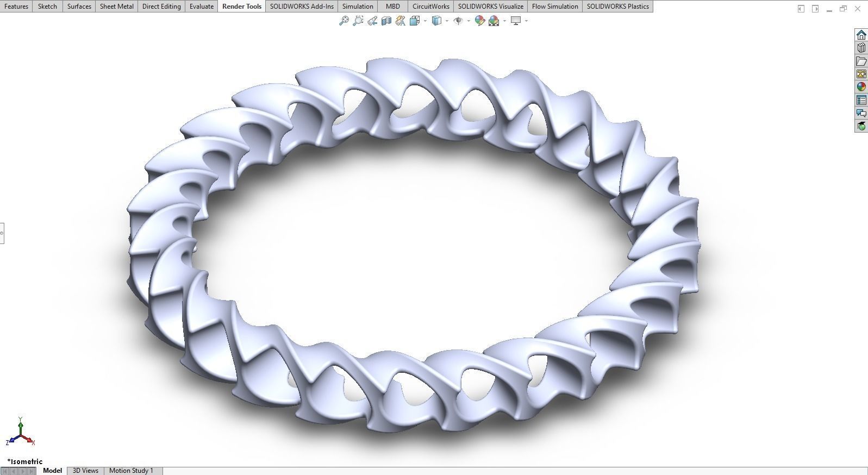Click the View Orientation cube icon
The width and height of the screenshot is (868, 475).
[x=415, y=21]
